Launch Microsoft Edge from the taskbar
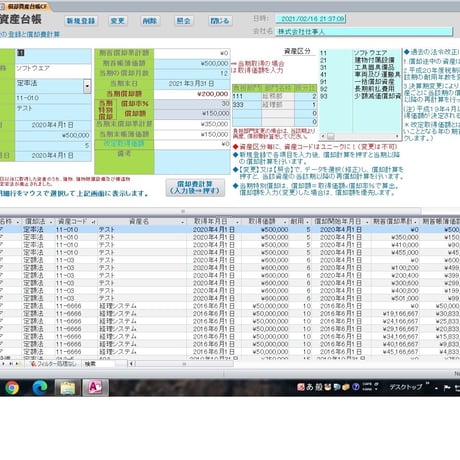This screenshot has height=460, width=460. [x=40, y=388]
